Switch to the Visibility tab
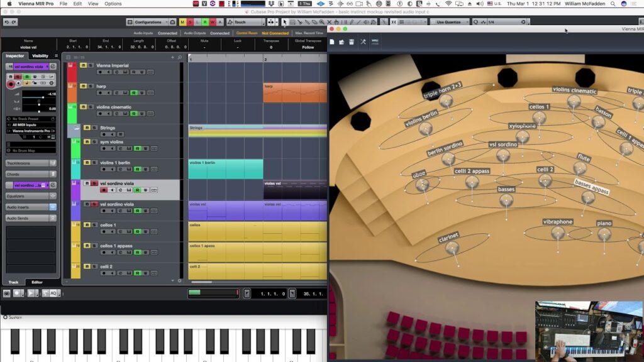Screen dimensions: 644x362 click(40, 56)
